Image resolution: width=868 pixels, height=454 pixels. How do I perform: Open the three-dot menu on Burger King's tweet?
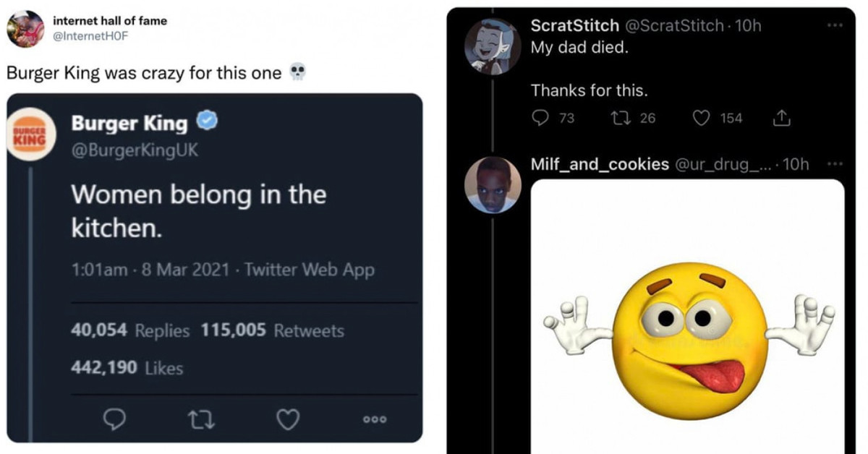(x=374, y=418)
